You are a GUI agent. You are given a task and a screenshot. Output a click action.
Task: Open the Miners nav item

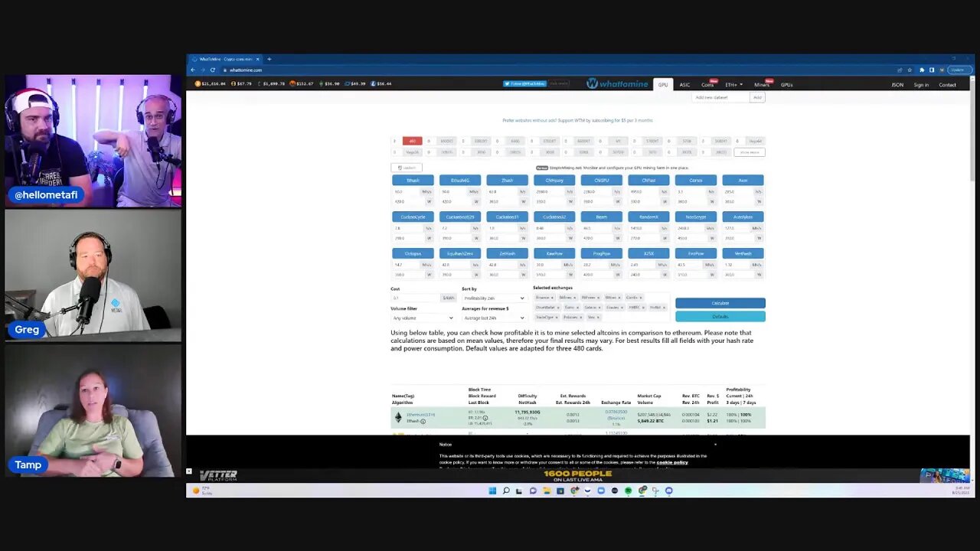pos(762,85)
